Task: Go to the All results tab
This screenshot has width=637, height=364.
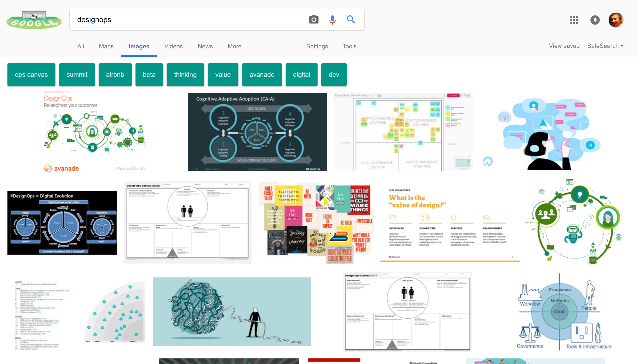Action: tap(81, 46)
